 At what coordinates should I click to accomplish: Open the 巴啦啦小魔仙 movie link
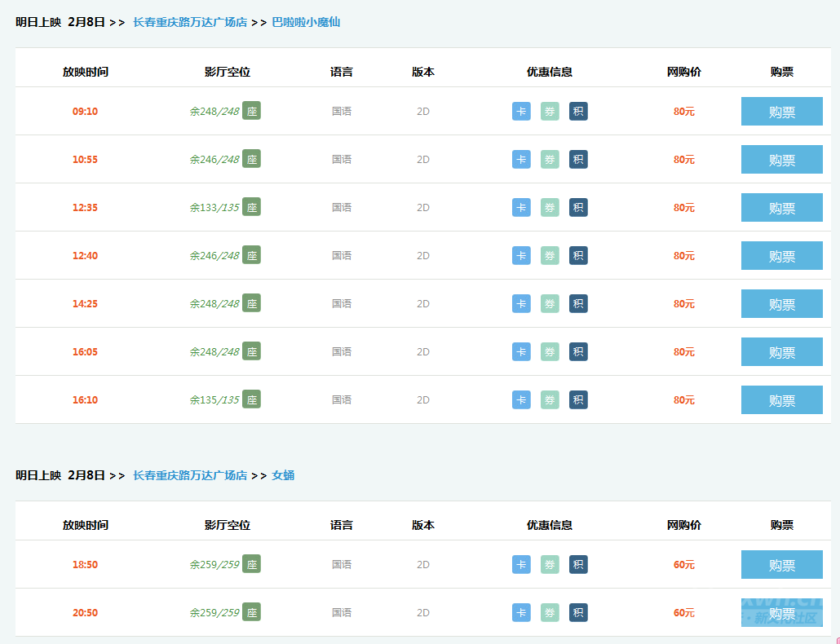[x=306, y=22]
